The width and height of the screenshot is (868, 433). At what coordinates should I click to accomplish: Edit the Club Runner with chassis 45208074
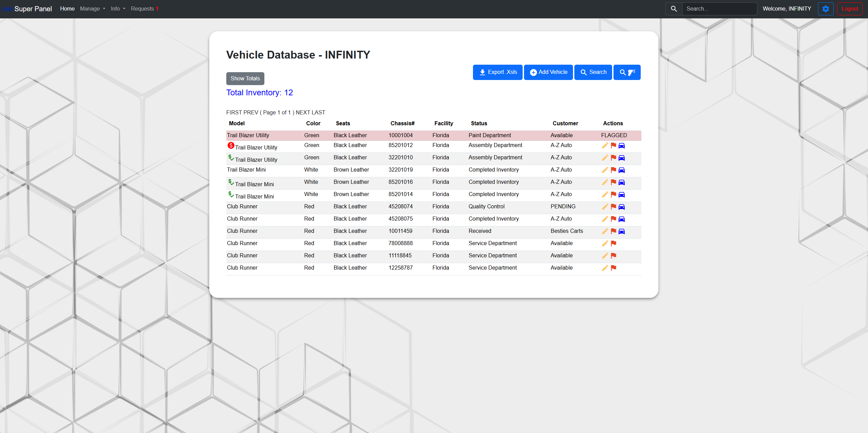(x=605, y=207)
